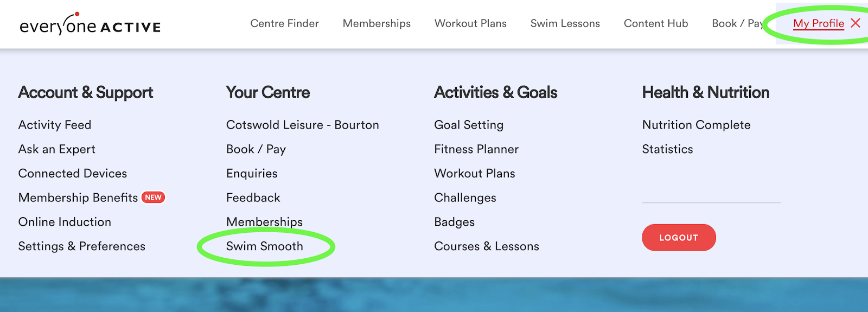The width and height of the screenshot is (868, 312).
Task: Open Goal Setting under Activities & Goals
Action: pos(469,125)
